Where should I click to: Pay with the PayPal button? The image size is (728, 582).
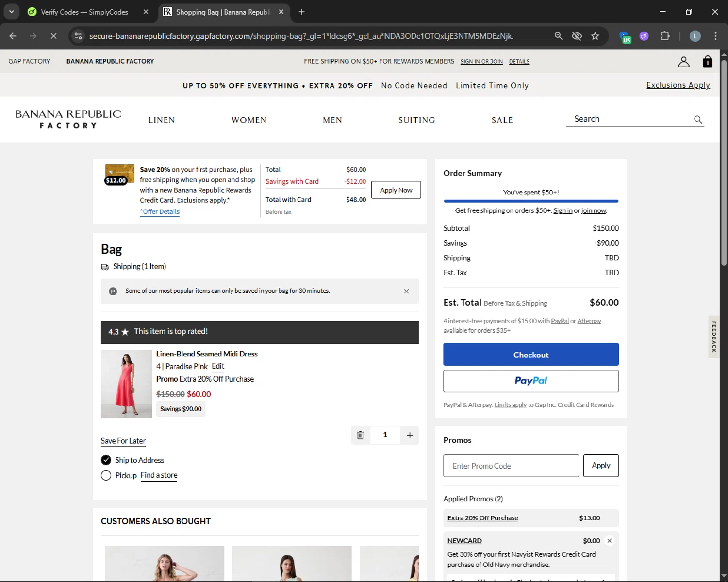(x=531, y=381)
